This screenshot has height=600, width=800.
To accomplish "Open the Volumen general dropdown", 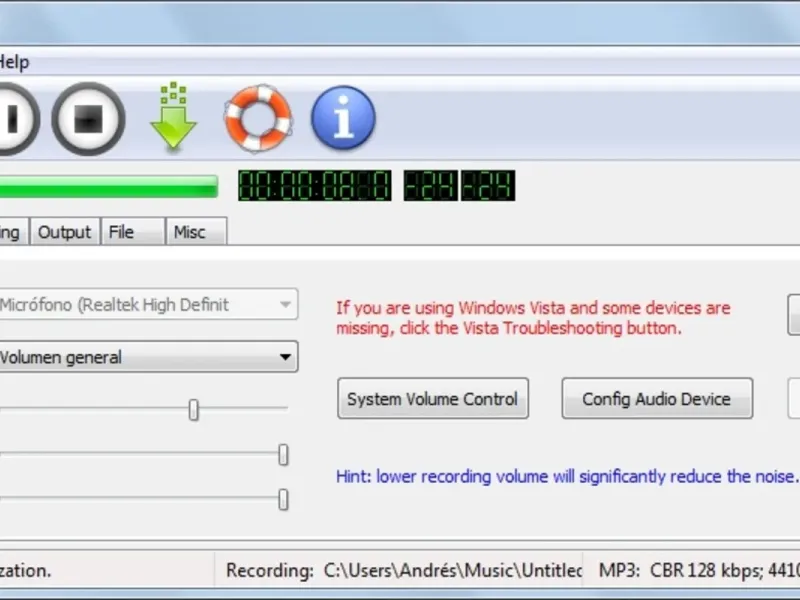I will coord(148,357).
